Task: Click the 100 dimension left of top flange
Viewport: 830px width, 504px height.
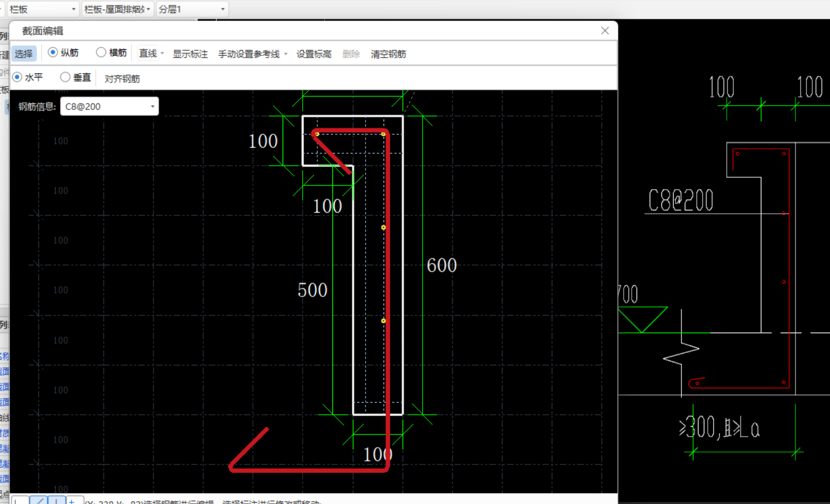Action: point(263,141)
